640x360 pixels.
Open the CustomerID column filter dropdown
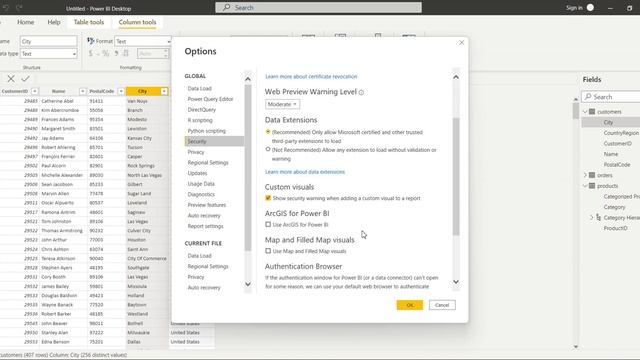coord(34,91)
